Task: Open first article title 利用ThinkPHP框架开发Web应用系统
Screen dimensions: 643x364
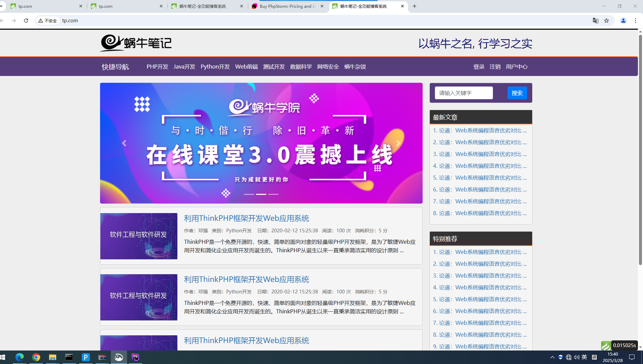Action: 246,218
